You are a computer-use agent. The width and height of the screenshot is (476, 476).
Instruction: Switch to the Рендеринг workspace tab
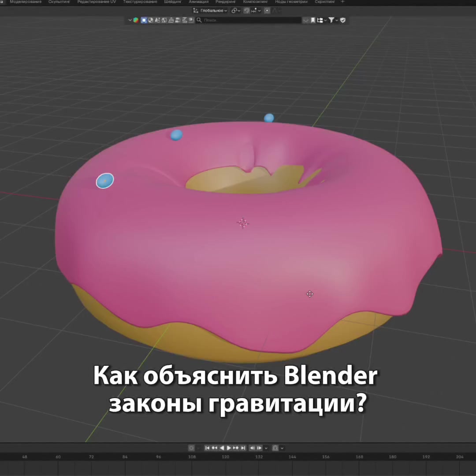click(226, 2)
